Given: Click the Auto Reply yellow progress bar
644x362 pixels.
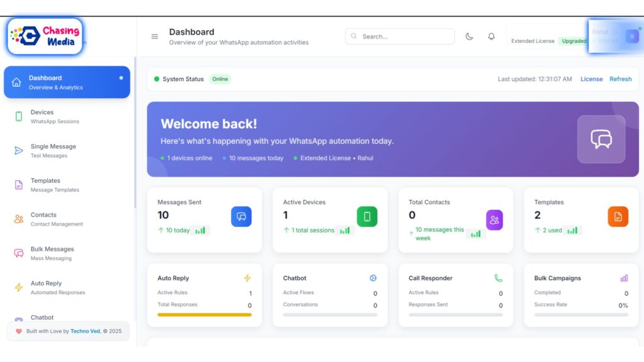Looking at the screenshot, I should [204, 315].
